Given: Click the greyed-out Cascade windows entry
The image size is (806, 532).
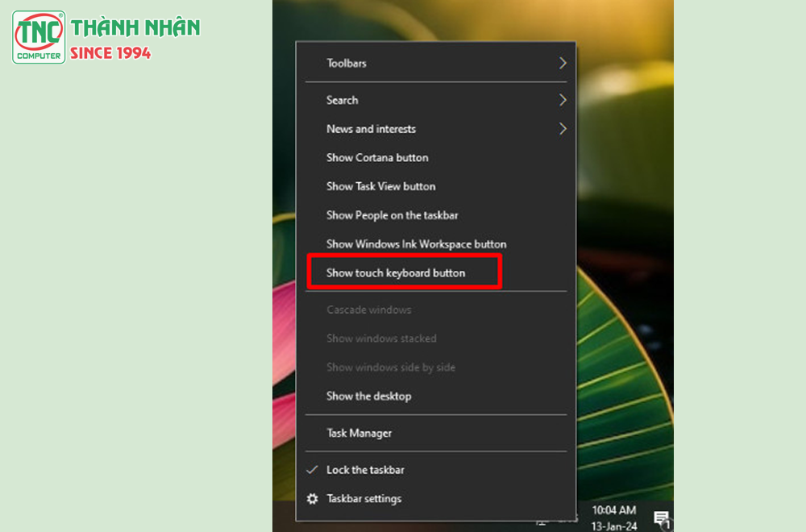Looking at the screenshot, I should pos(436,310).
